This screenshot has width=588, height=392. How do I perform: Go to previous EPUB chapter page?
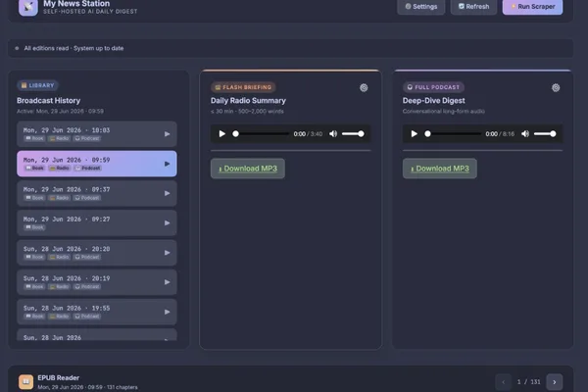point(504,382)
